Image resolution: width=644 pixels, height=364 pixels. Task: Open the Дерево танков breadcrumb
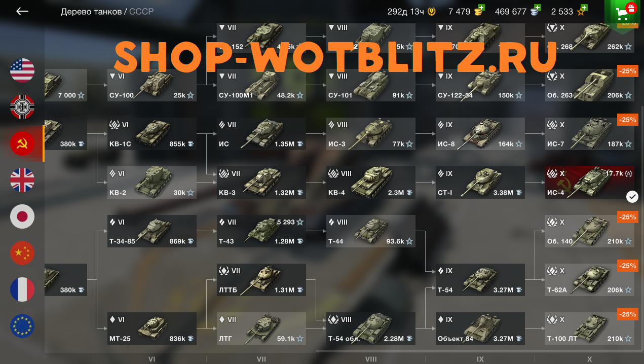(x=91, y=11)
